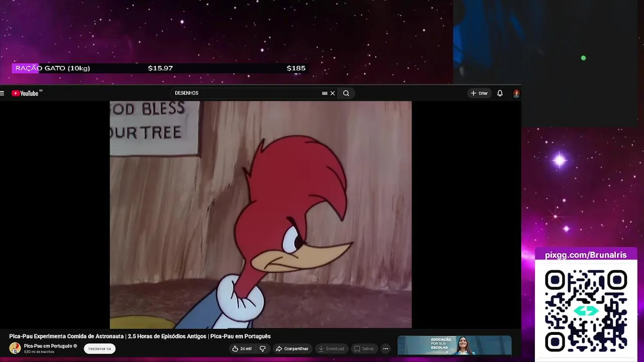Open the Pica-Pau em Português channel name link

[x=48, y=346]
